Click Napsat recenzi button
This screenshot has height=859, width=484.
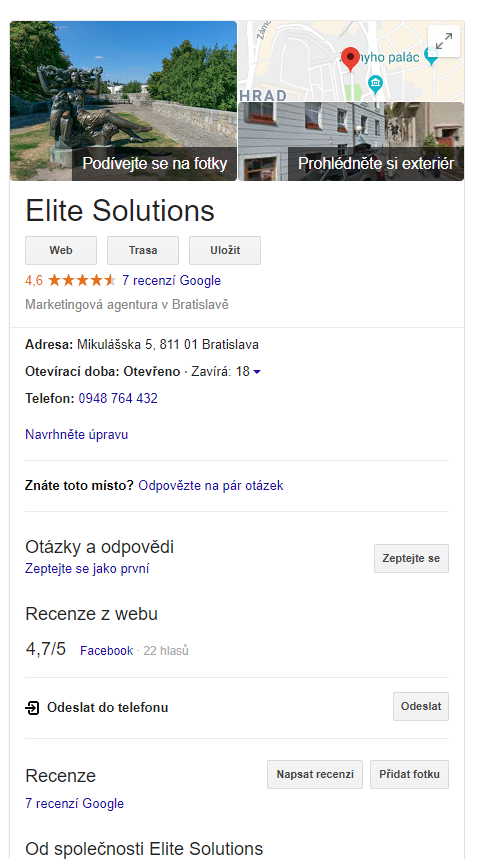[315, 775]
